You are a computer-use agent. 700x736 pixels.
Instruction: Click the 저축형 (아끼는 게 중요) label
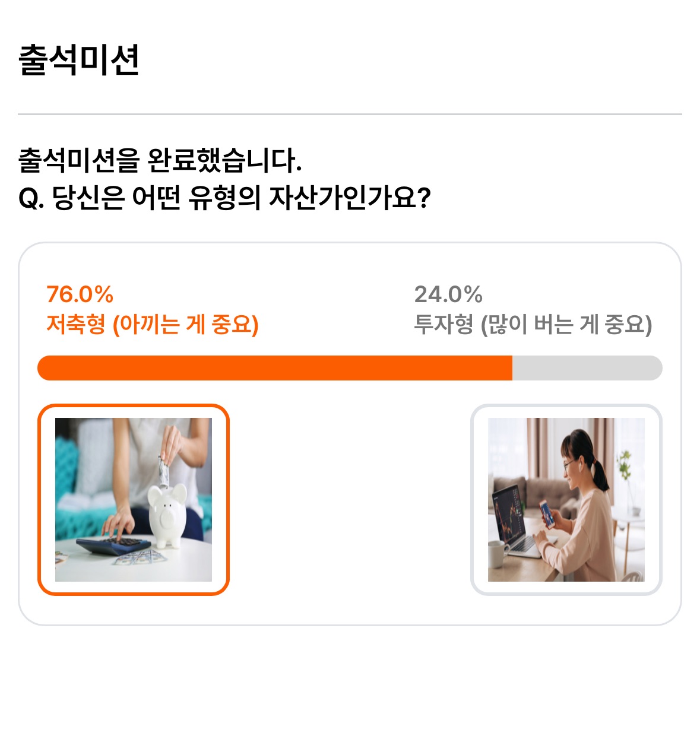pos(153,325)
